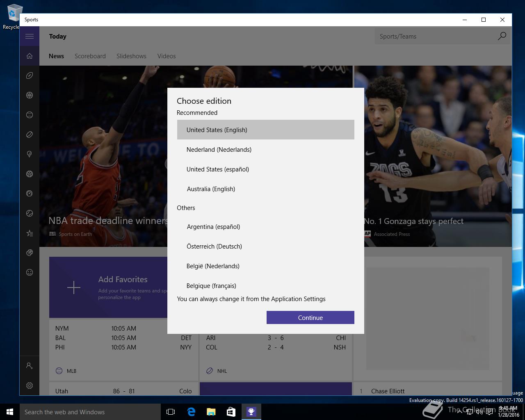
Task: Select België (Nederlands) edition
Action: coord(266,266)
